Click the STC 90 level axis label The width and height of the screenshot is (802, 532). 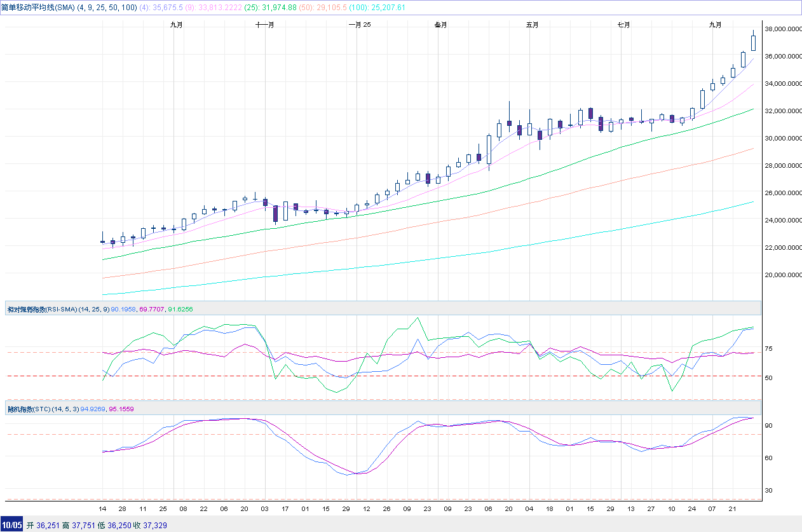pyautogui.click(x=768, y=425)
